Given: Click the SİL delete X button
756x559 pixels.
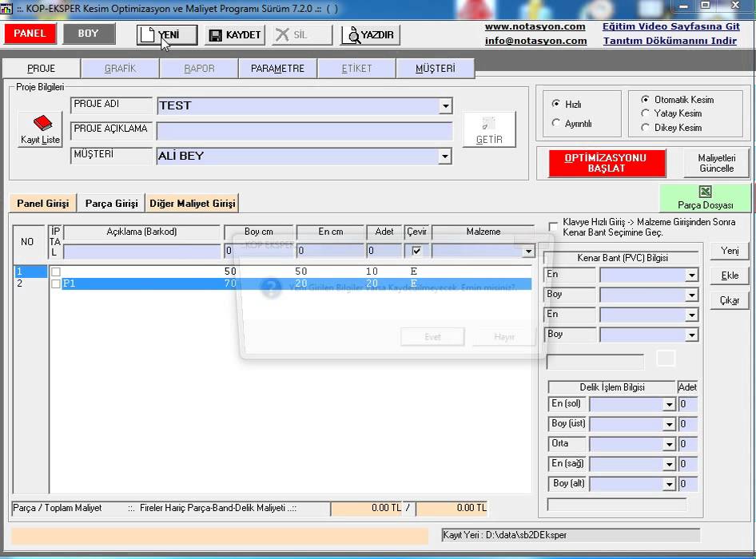Looking at the screenshot, I should (x=302, y=35).
